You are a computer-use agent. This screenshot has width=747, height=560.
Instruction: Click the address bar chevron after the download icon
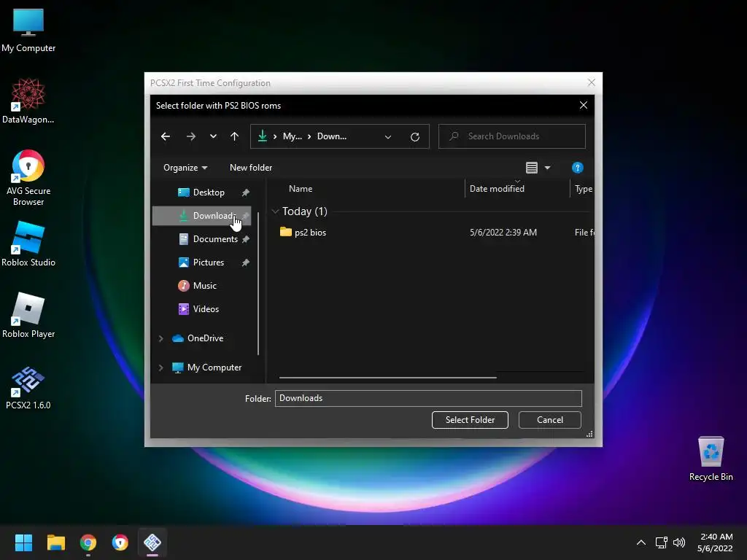click(275, 136)
